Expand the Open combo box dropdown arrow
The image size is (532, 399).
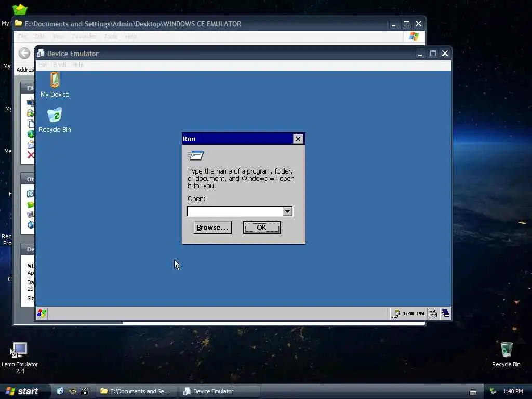click(287, 211)
